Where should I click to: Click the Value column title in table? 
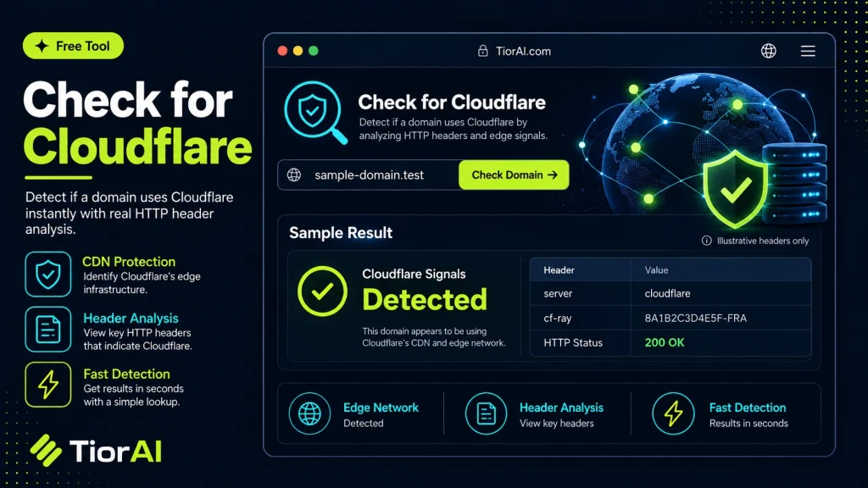click(x=656, y=270)
